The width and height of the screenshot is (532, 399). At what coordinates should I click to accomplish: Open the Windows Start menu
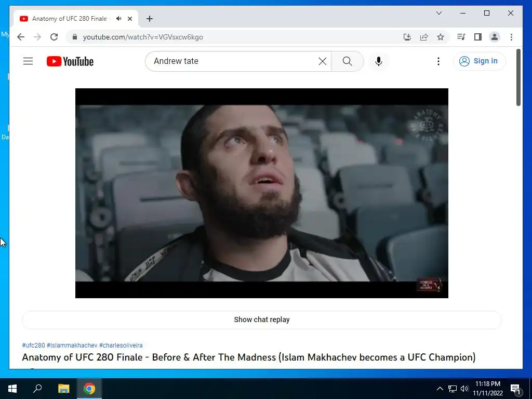(12, 389)
